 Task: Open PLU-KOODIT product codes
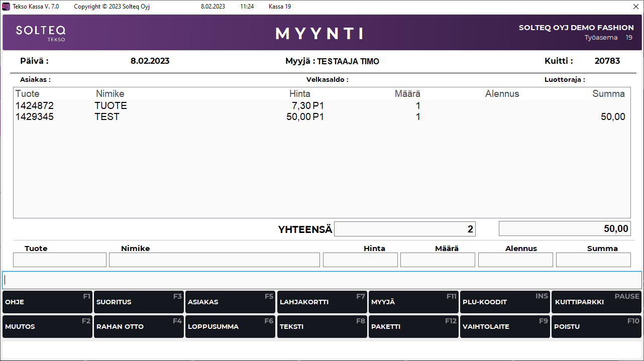(505, 302)
